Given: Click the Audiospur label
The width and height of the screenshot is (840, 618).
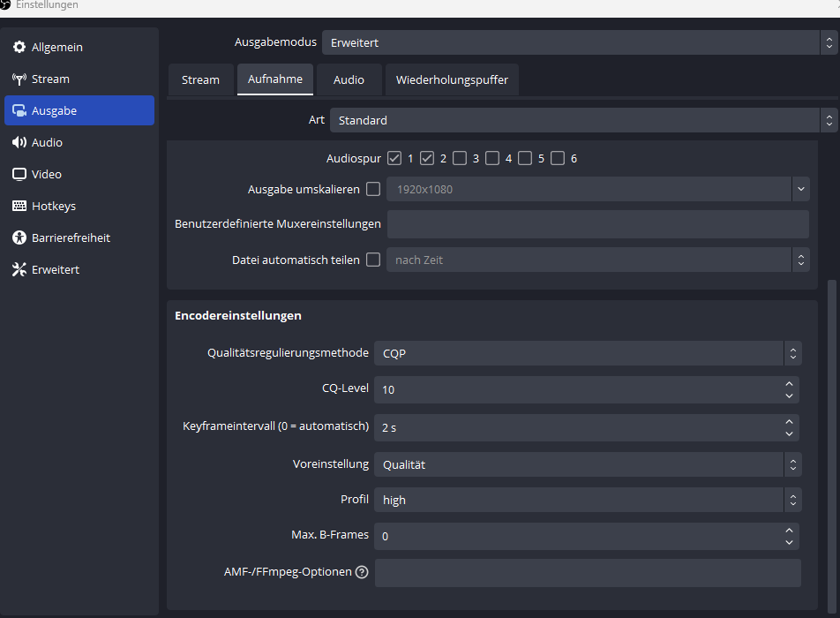Looking at the screenshot, I should 354,159.
